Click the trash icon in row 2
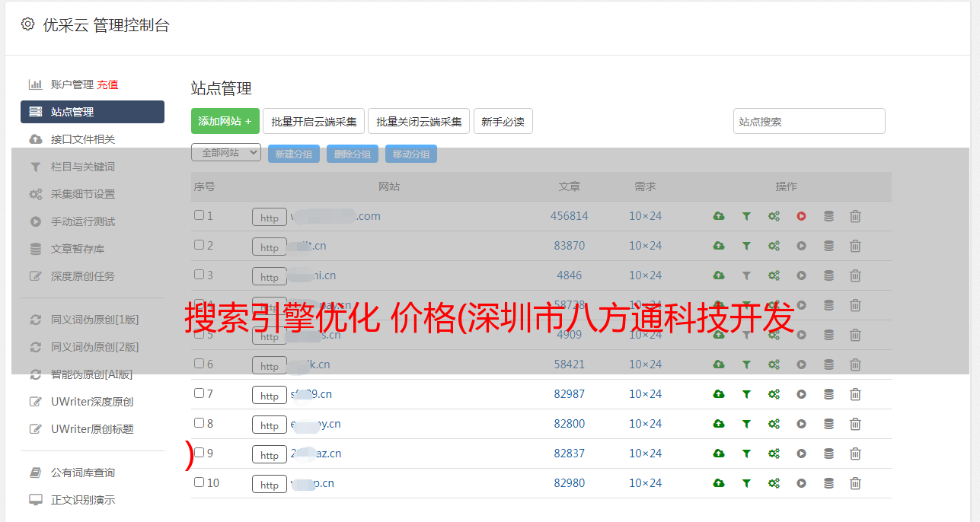Viewport: 980px width, 522px height. click(855, 246)
